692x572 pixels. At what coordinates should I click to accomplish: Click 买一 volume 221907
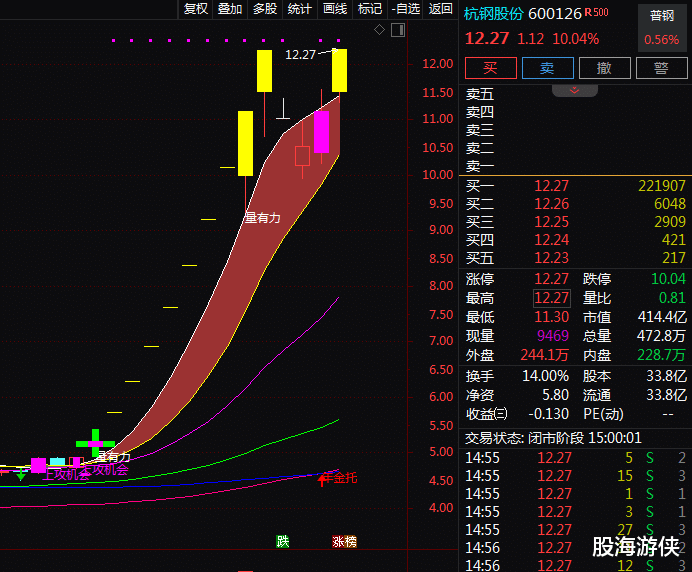coord(662,186)
